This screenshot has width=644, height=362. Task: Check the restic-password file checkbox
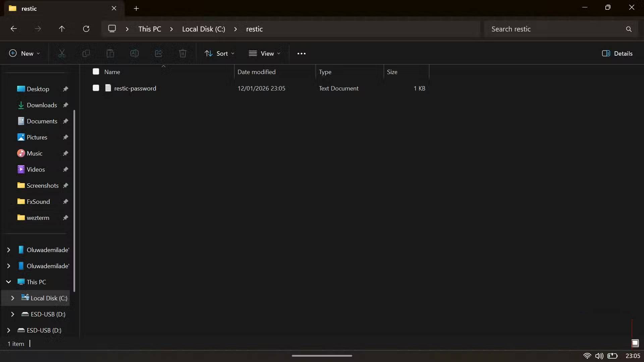tap(96, 88)
